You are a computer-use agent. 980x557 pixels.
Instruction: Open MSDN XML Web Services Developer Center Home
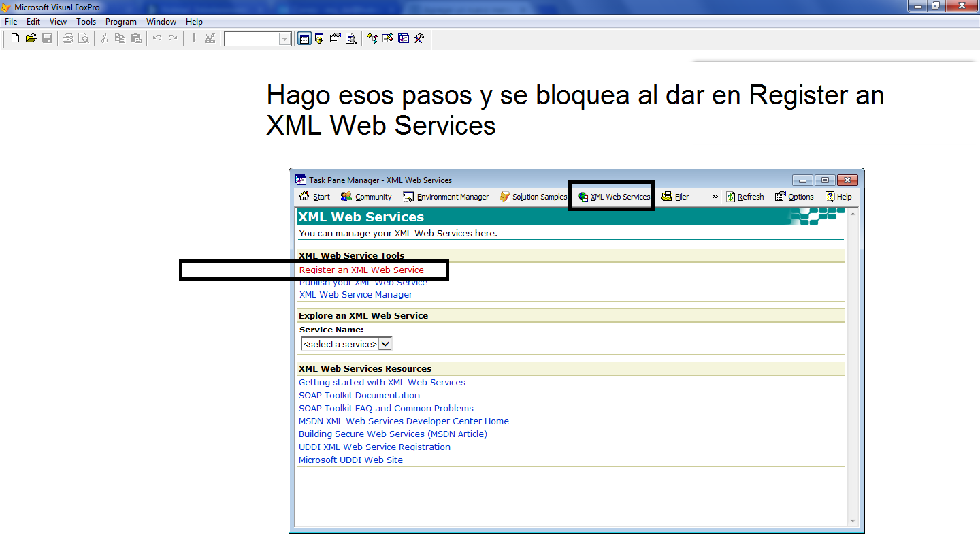point(404,421)
